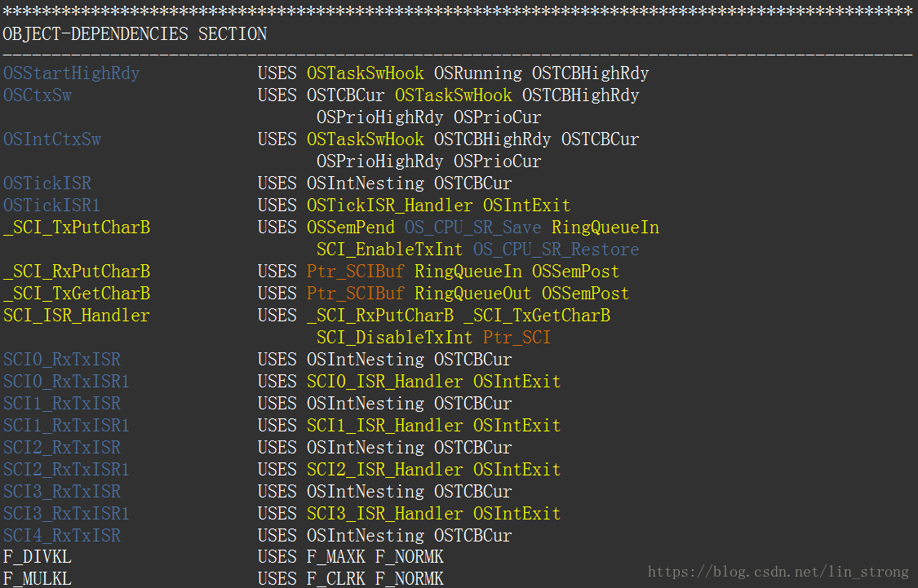Open the blog.csdn.net watermark link
The width and height of the screenshot is (918, 588).
coord(778,572)
